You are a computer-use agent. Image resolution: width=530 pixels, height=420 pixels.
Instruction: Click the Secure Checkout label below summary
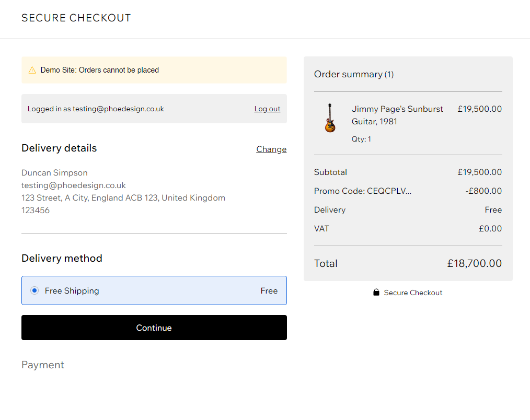[413, 293]
